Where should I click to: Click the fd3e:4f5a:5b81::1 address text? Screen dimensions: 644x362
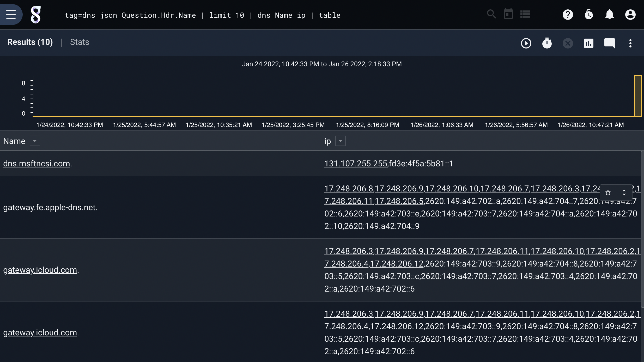point(421,164)
